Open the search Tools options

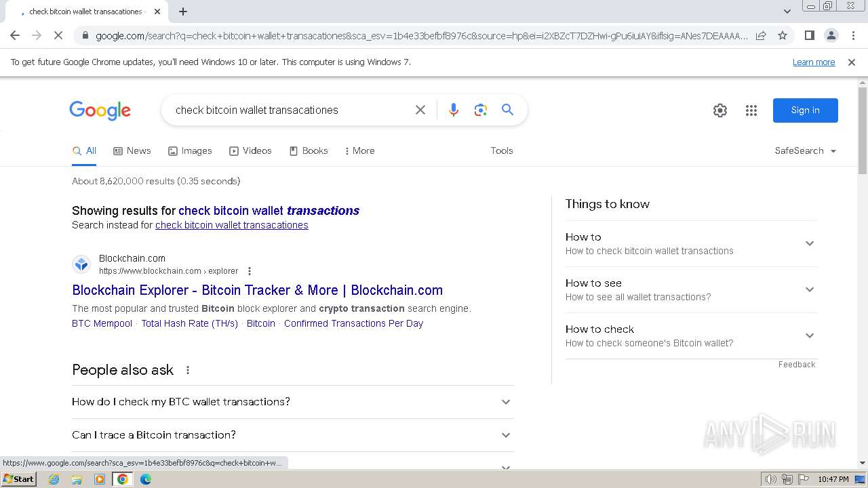(502, 150)
